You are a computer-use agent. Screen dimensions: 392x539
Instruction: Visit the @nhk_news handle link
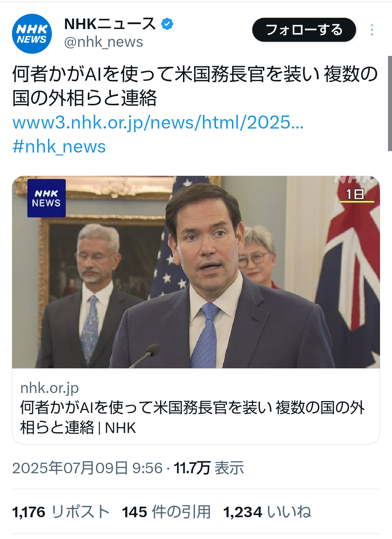coord(103,42)
